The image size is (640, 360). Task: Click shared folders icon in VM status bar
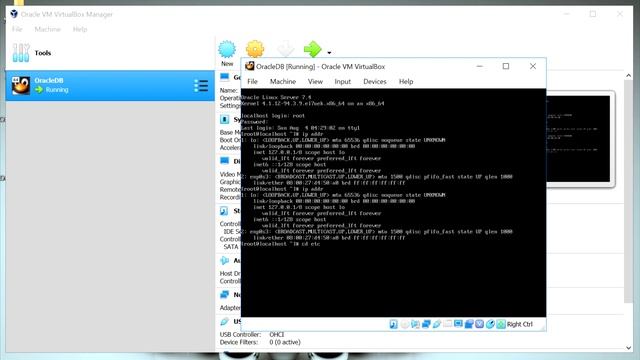click(x=447, y=324)
